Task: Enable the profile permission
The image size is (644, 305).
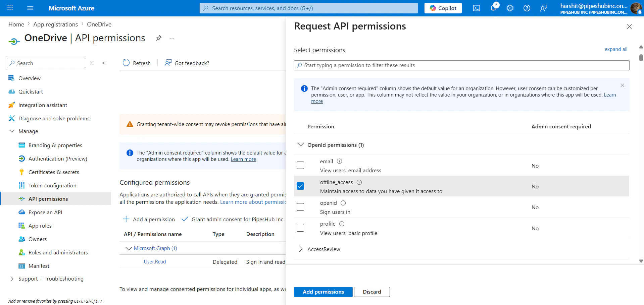Action: point(300,228)
